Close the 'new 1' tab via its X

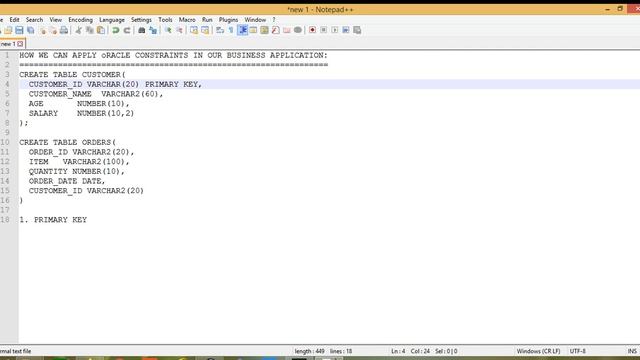coord(20,44)
